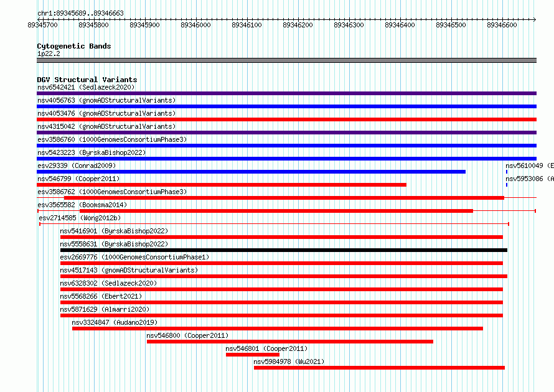Click the red nsv3324847 variant bar

click(x=278, y=329)
